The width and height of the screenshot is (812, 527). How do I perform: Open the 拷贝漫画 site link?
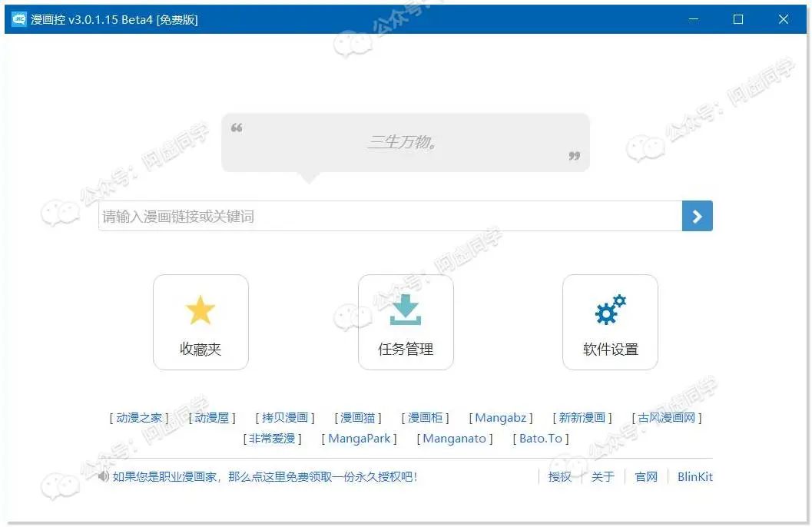tap(285, 418)
